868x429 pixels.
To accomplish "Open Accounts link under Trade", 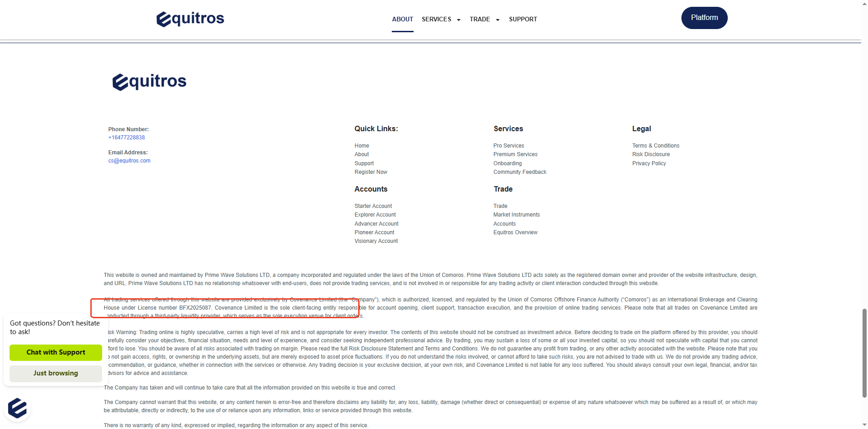I will 504,224.
